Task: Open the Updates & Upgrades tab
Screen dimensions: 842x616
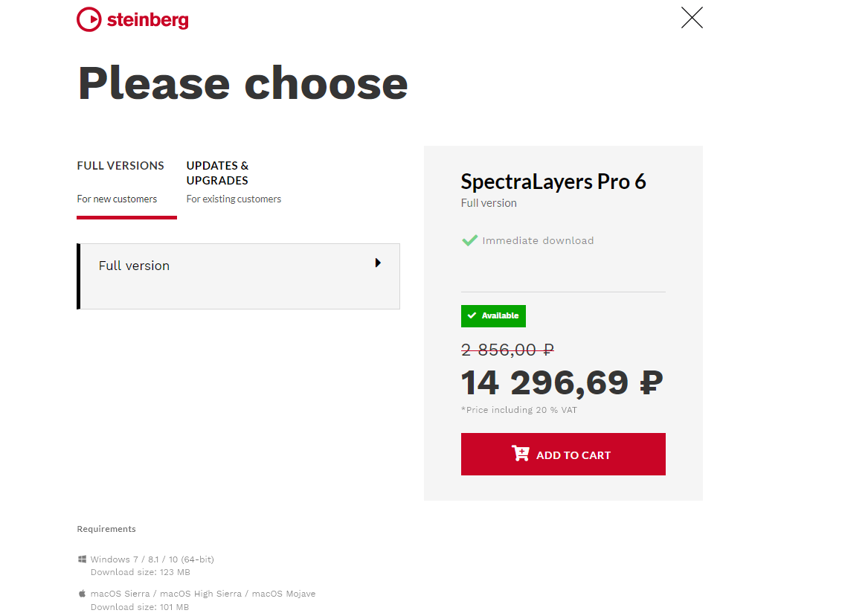Action: [x=217, y=173]
